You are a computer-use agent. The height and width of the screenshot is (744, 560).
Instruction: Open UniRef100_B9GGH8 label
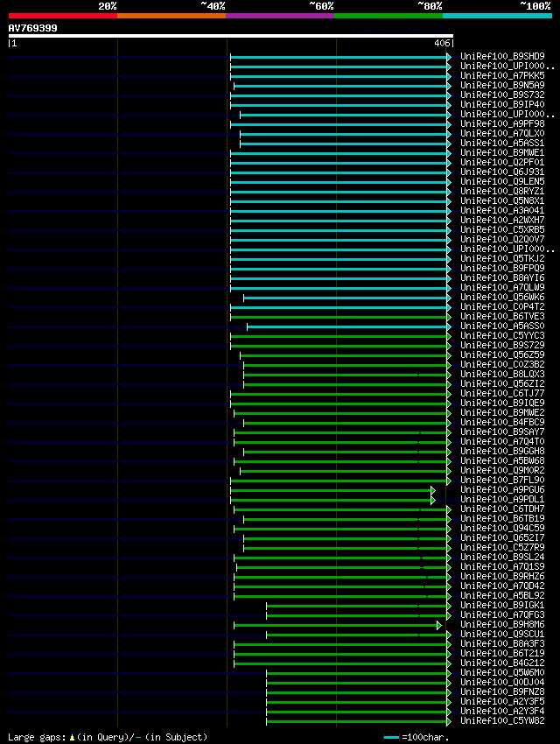click(x=502, y=452)
